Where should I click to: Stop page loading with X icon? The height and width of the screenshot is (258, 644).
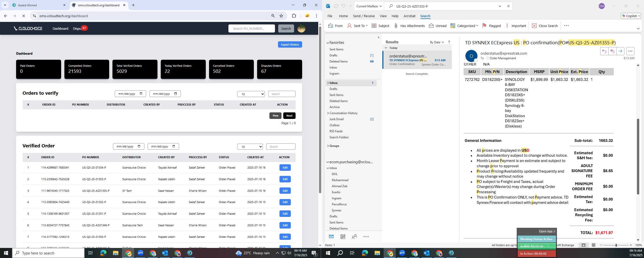coord(23,16)
